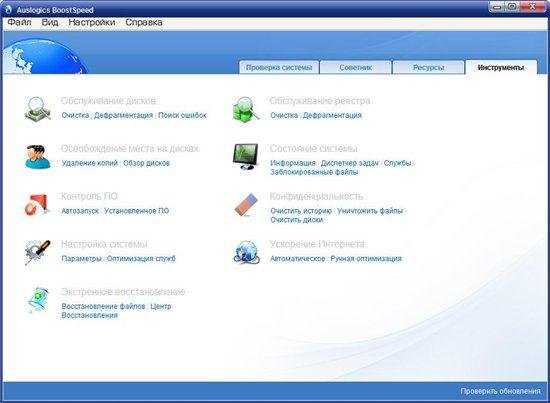Click the disk maintenance magnifier icon
This screenshot has width=550, height=403.
[x=38, y=109]
